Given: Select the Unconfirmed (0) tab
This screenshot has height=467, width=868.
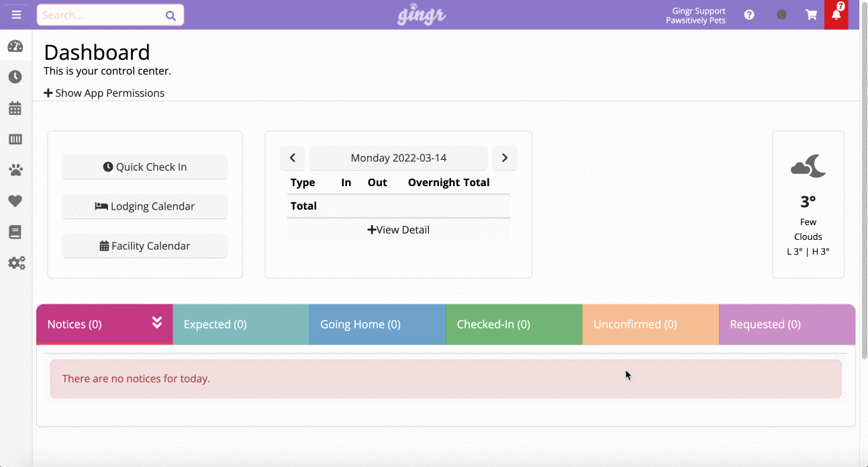Looking at the screenshot, I should click(x=650, y=325).
